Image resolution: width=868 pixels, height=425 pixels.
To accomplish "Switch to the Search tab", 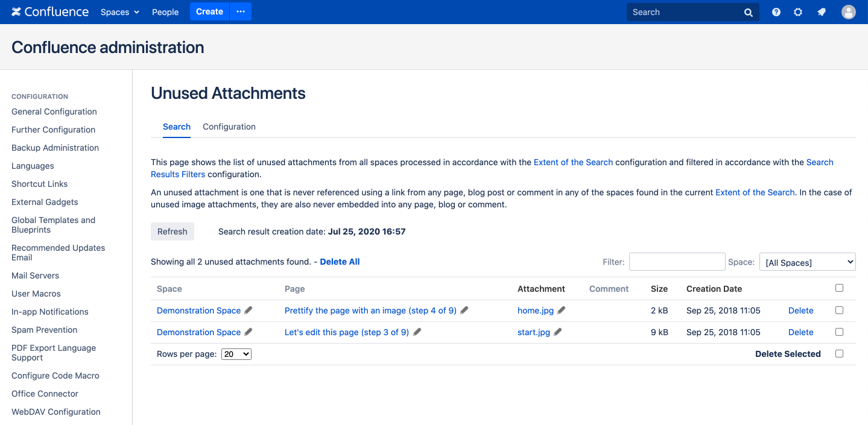I will [x=177, y=127].
